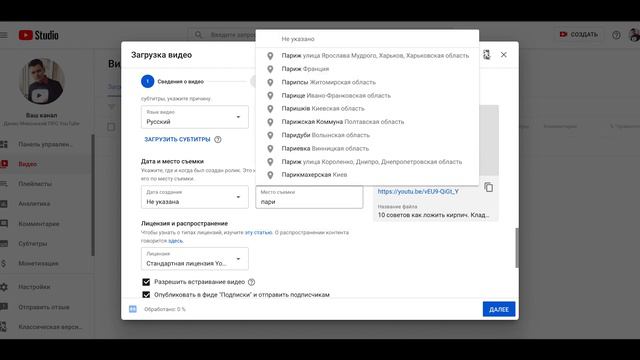Choose Париж улица Короленко, Днипро suggestion
Viewport: 640px width, 360px height.
(367, 162)
